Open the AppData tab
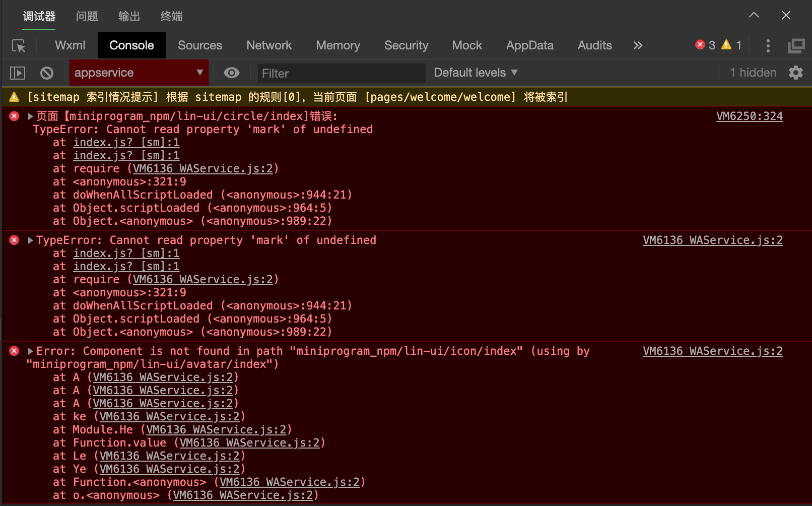The height and width of the screenshot is (506, 812). point(530,45)
